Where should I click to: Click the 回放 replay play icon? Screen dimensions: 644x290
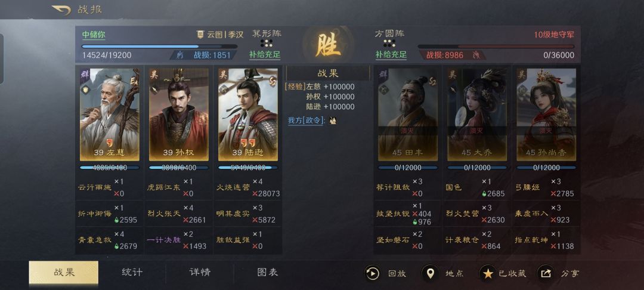tap(373, 273)
